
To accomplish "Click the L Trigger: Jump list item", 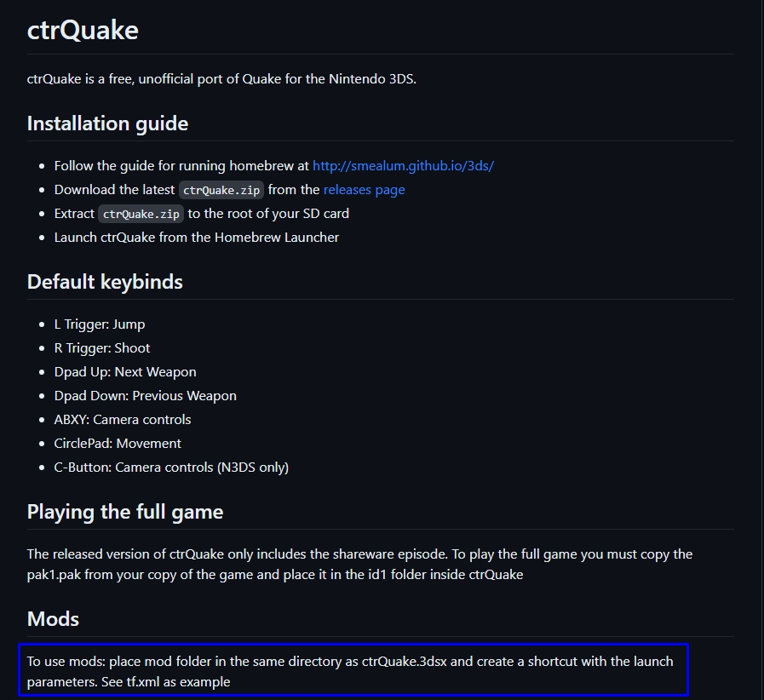I will point(100,324).
